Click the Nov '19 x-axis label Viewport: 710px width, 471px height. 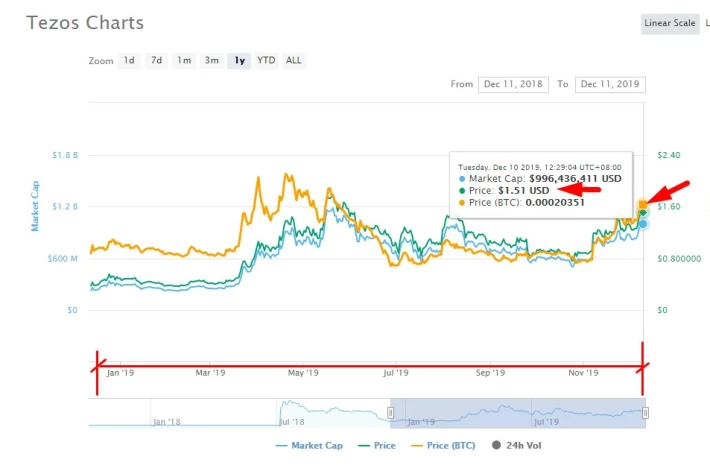pos(583,373)
